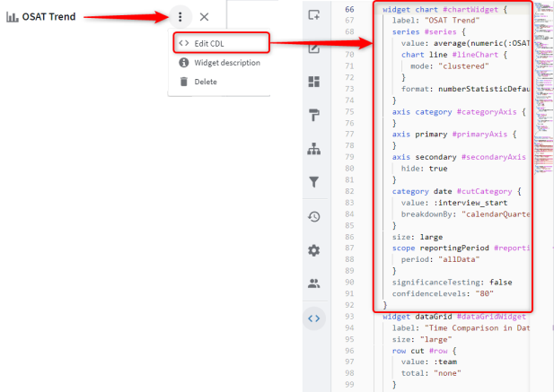
Task: Click the 'Time Comparison' label code line
Action: tap(461, 328)
